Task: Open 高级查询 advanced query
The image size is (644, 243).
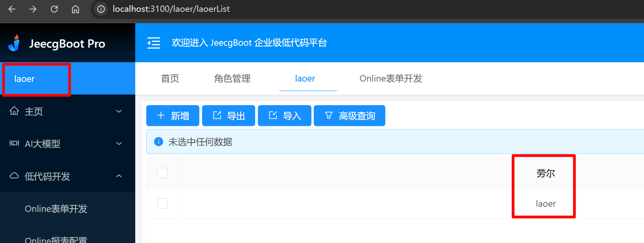Action: pyautogui.click(x=350, y=116)
